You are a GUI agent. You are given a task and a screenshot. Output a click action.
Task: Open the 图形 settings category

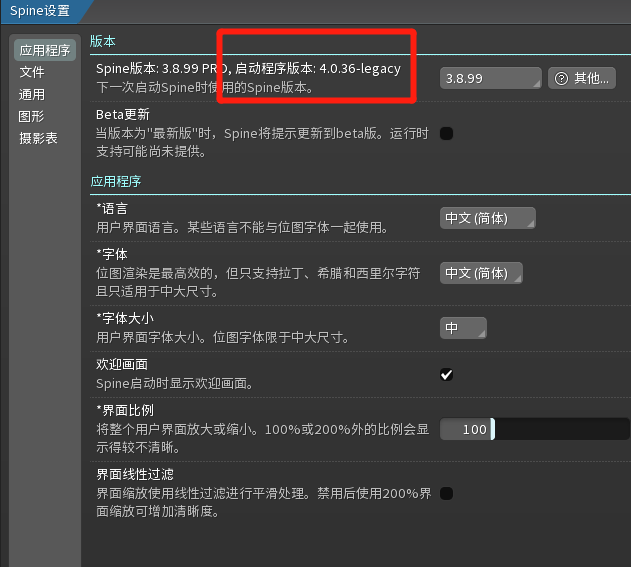(31, 117)
